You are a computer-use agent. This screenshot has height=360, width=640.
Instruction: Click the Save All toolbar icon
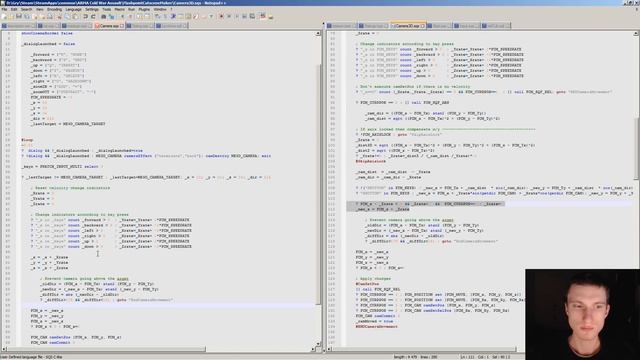click(27, 16)
